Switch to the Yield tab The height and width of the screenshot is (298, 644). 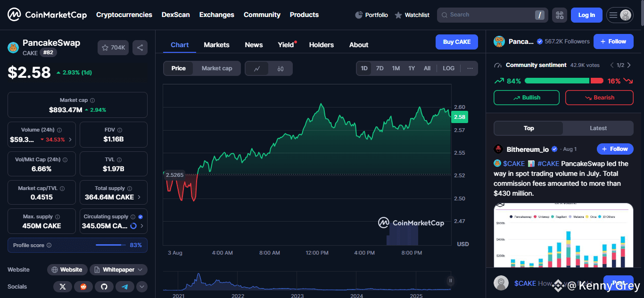click(x=286, y=45)
